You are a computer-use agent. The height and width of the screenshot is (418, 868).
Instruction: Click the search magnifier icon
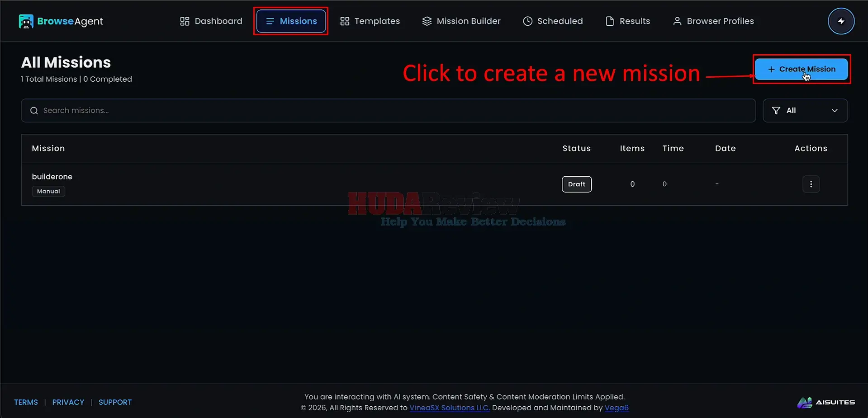click(x=34, y=111)
